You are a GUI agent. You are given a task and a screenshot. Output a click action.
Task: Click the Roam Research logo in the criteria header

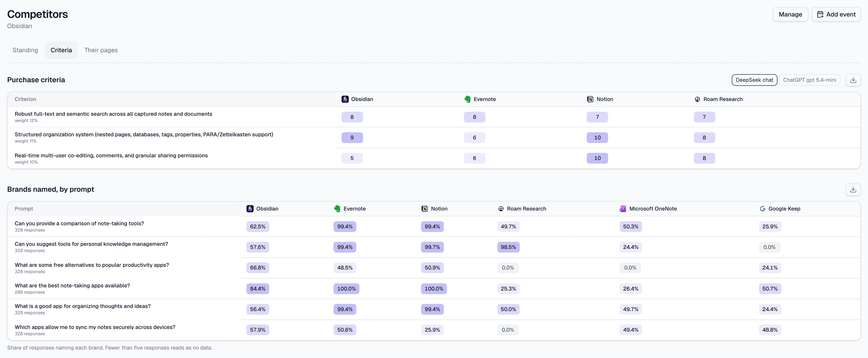[697, 99]
